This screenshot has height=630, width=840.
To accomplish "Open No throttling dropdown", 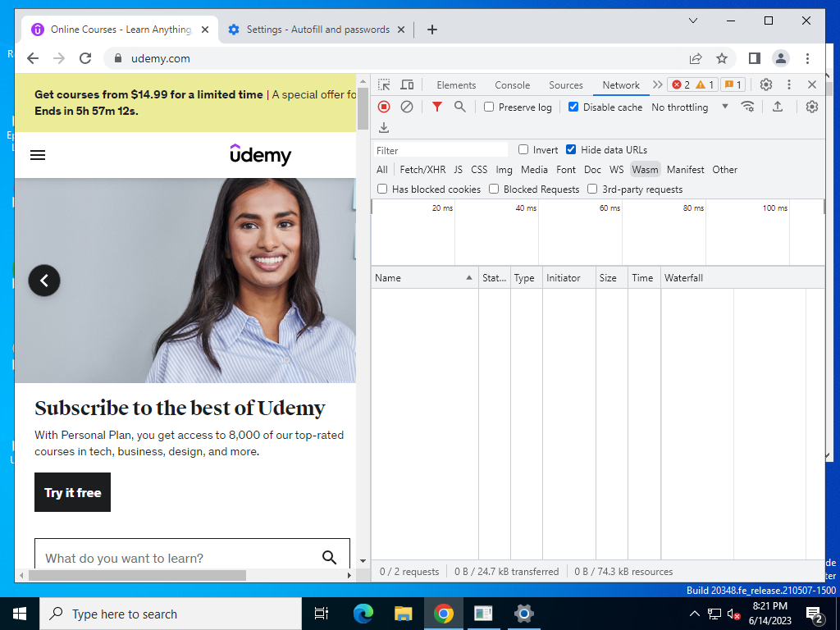I will point(690,107).
